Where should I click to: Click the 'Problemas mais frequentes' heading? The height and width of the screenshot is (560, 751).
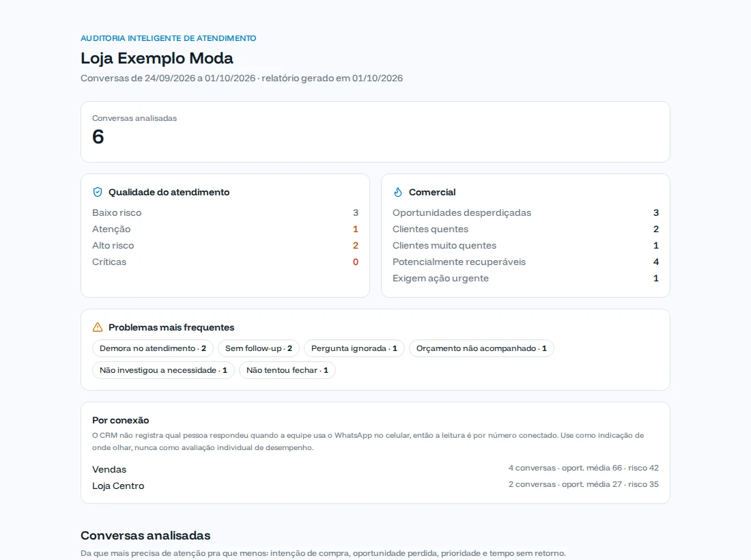coord(171,327)
